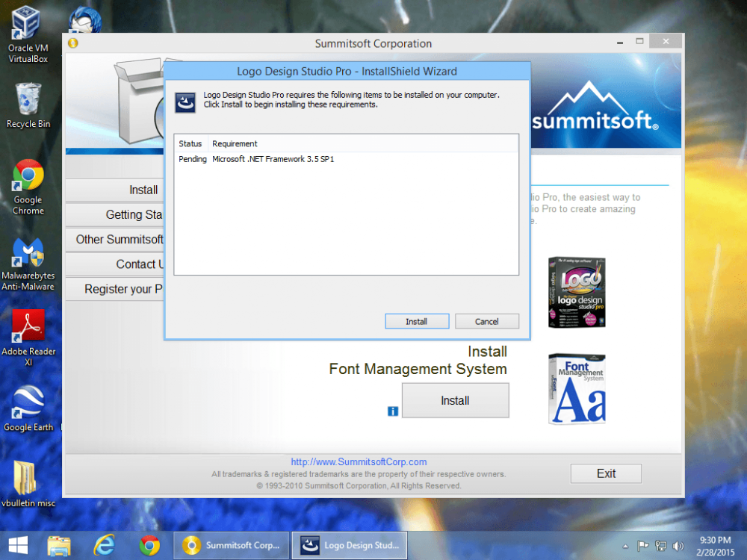Open Contact Us sidebar item
Viewport: 747px width, 560px height.
115,264
